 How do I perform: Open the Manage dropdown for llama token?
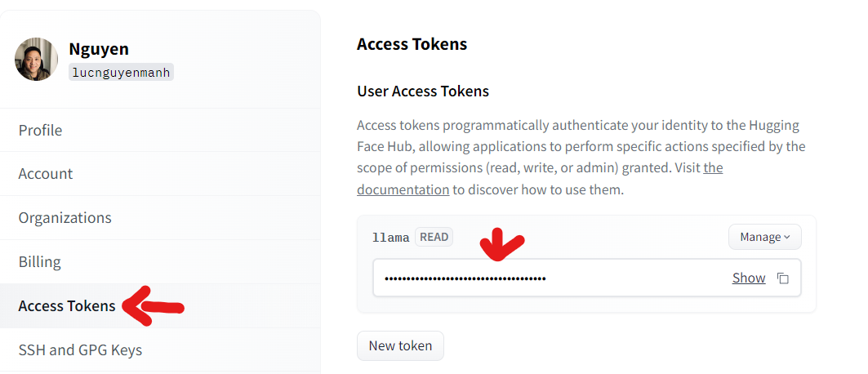point(764,237)
